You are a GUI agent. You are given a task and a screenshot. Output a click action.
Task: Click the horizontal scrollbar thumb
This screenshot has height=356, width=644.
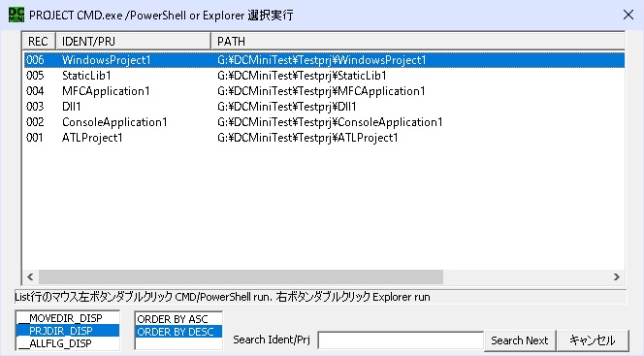(x=241, y=277)
